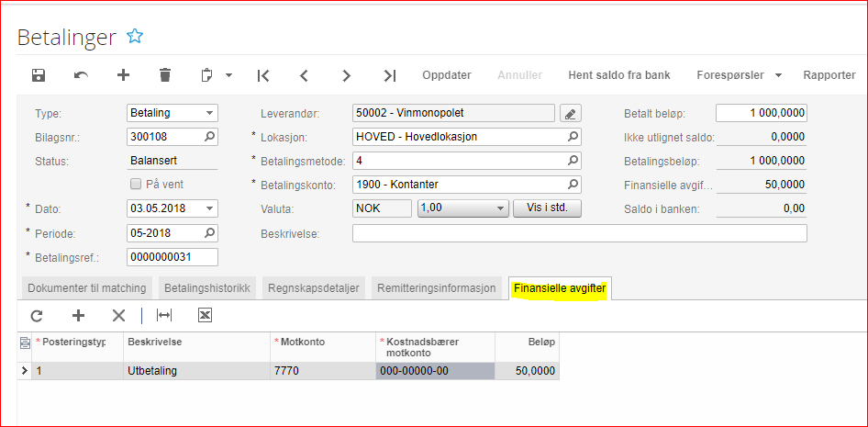Screen dimensions: 868x427
Task: Open Forespørsler menu
Action: tap(739, 75)
